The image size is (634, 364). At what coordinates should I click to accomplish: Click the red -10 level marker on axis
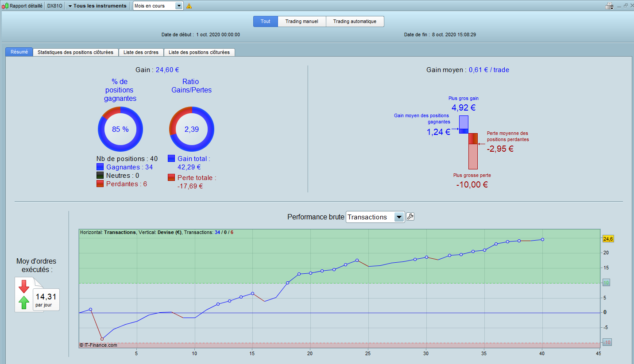click(x=607, y=342)
